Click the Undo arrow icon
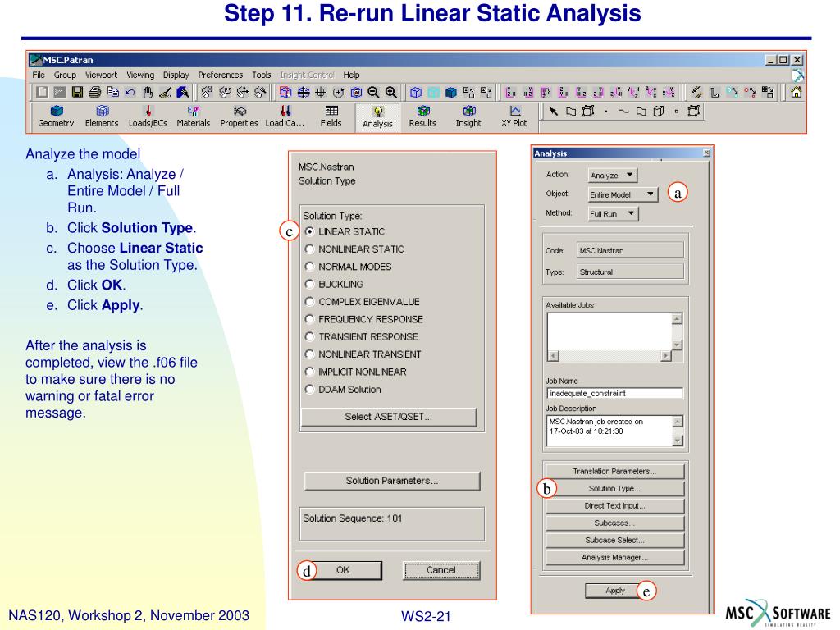840x630 pixels. pos(130,92)
